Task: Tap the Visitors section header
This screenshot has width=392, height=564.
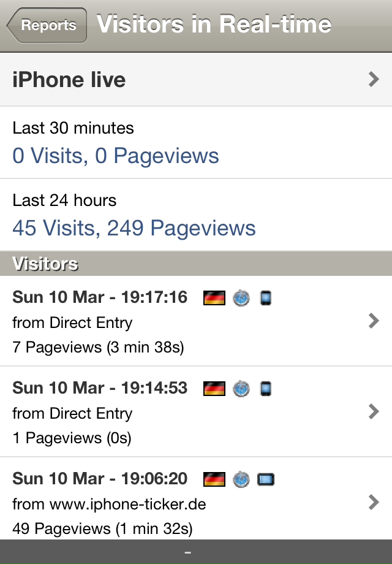Action: click(196, 264)
